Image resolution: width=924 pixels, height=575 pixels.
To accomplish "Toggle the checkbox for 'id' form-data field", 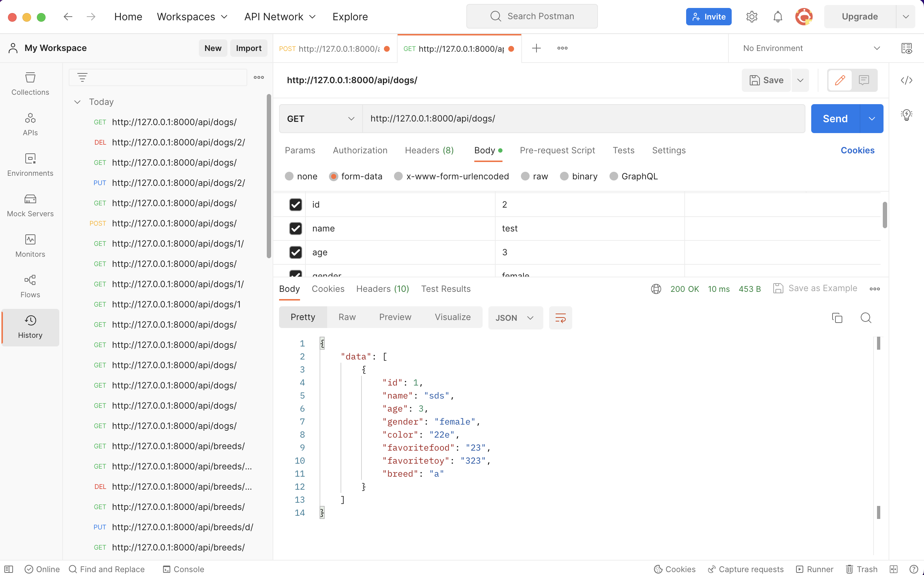I will [295, 205].
